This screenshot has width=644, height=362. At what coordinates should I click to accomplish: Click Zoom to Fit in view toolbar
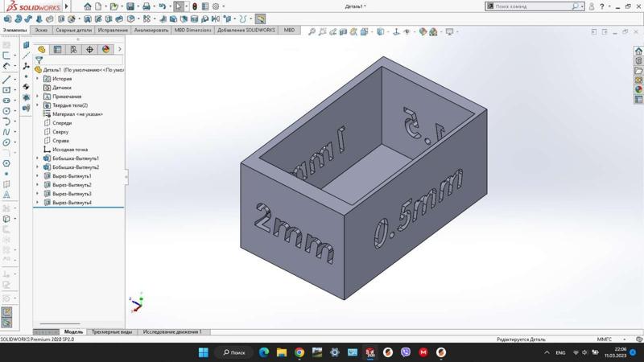click(312, 31)
